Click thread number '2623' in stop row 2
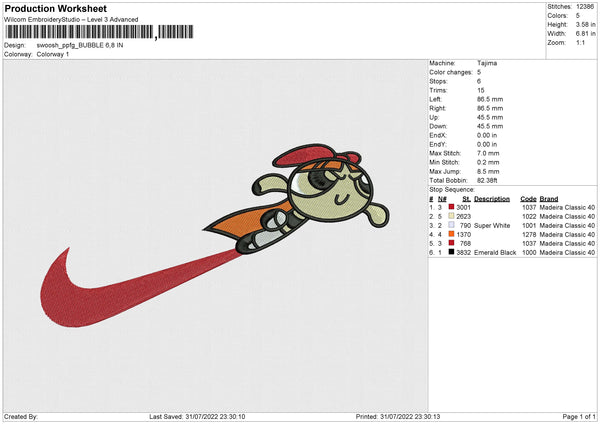Viewport: 600px width, 424px height. pos(463,217)
